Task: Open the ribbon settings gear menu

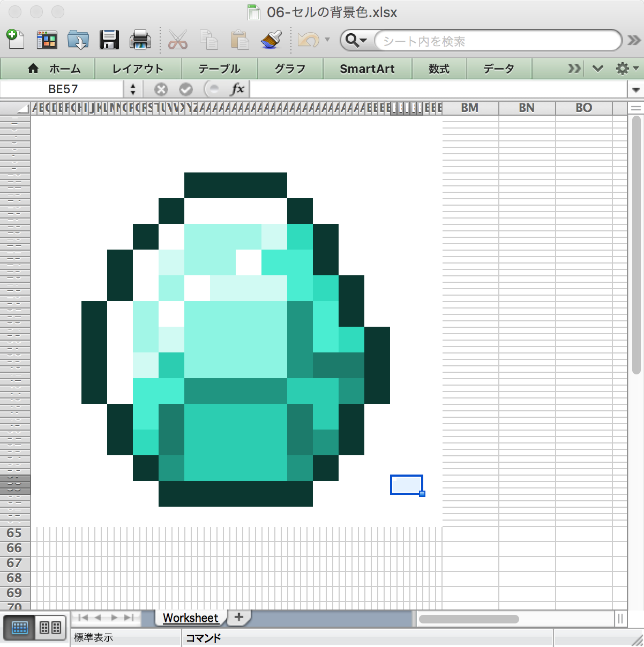Action: click(626, 69)
